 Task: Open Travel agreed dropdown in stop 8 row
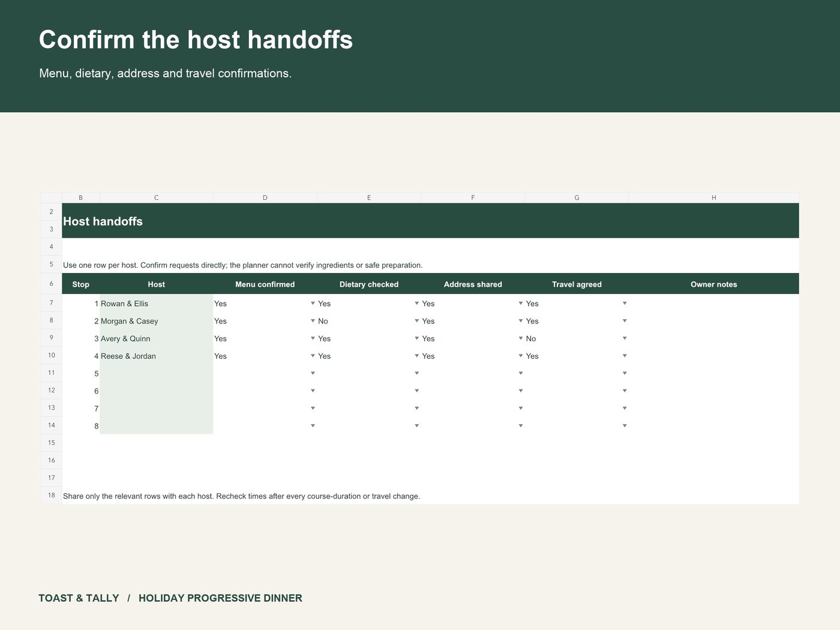(x=625, y=426)
